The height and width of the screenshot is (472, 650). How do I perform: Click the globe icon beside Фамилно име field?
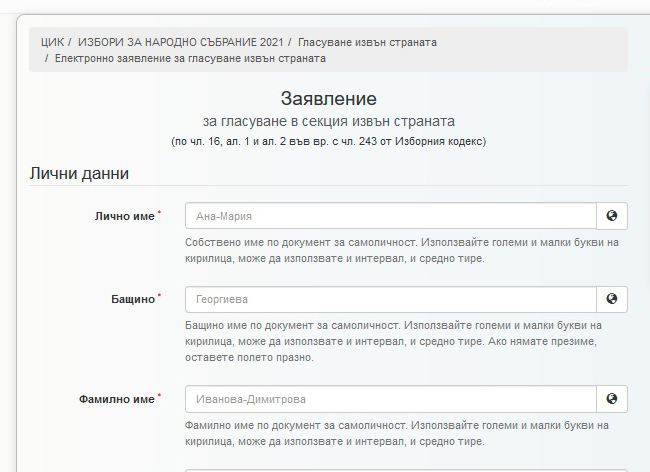pyautogui.click(x=612, y=399)
